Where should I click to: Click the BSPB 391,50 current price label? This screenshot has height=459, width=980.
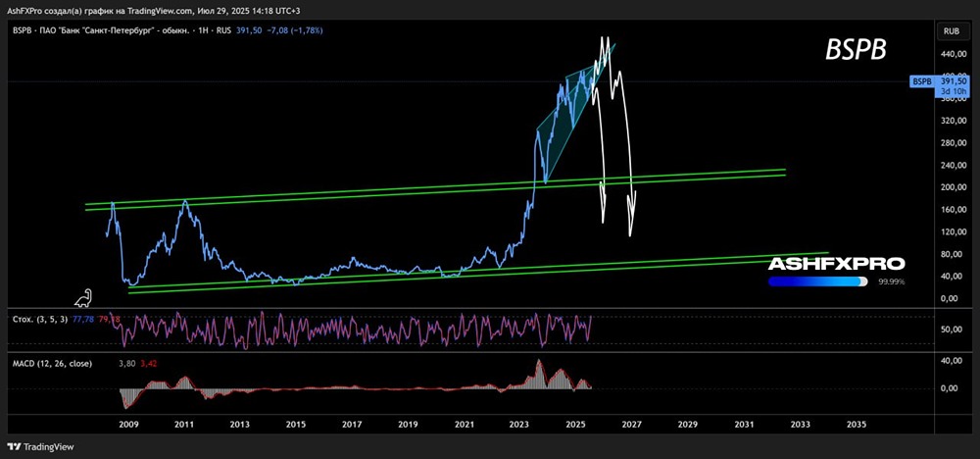click(x=940, y=81)
